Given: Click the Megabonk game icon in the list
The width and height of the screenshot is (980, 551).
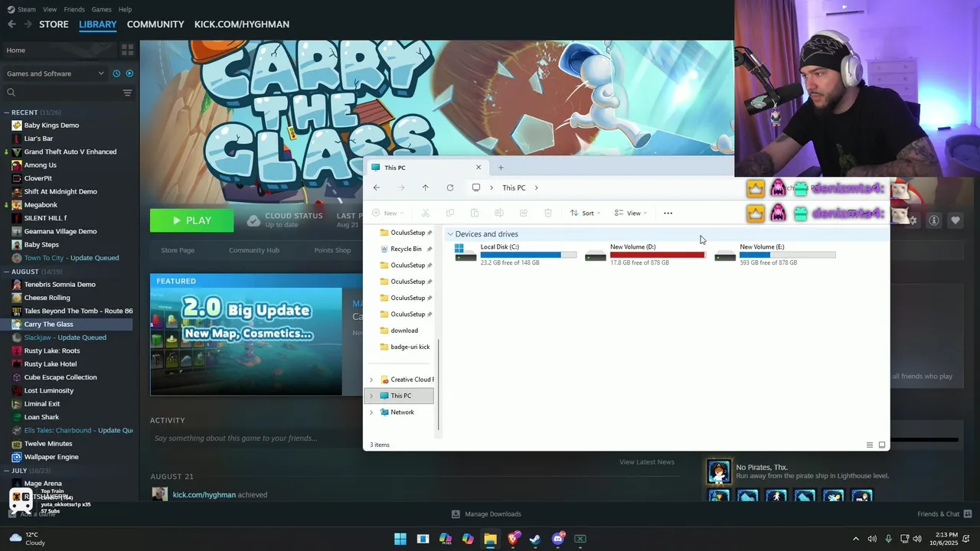Looking at the screenshot, I should pos(17,205).
